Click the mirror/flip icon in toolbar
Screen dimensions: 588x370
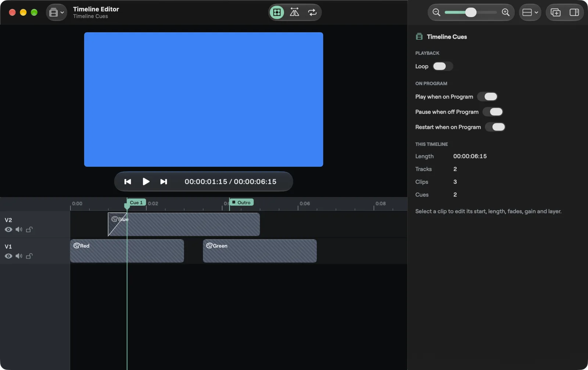294,12
